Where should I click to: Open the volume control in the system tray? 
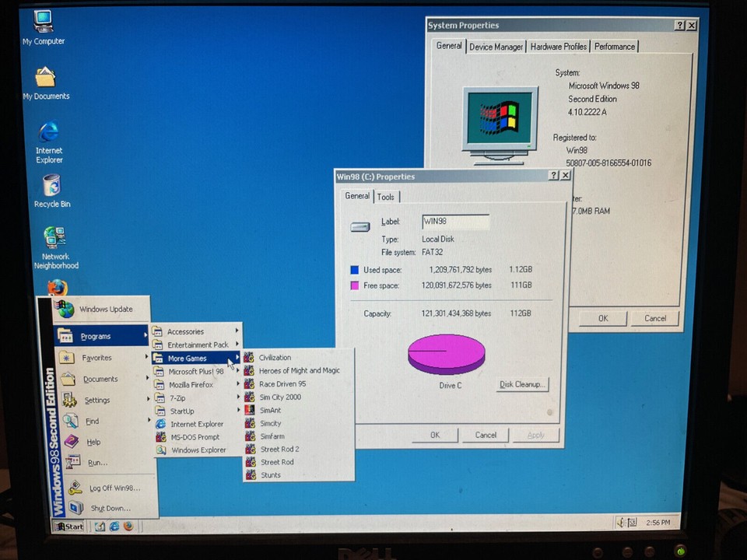pyautogui.click(x=620, y=523)
